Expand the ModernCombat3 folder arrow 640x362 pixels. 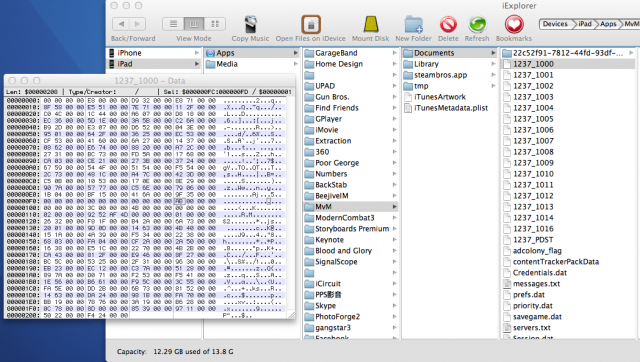(395, 218)
